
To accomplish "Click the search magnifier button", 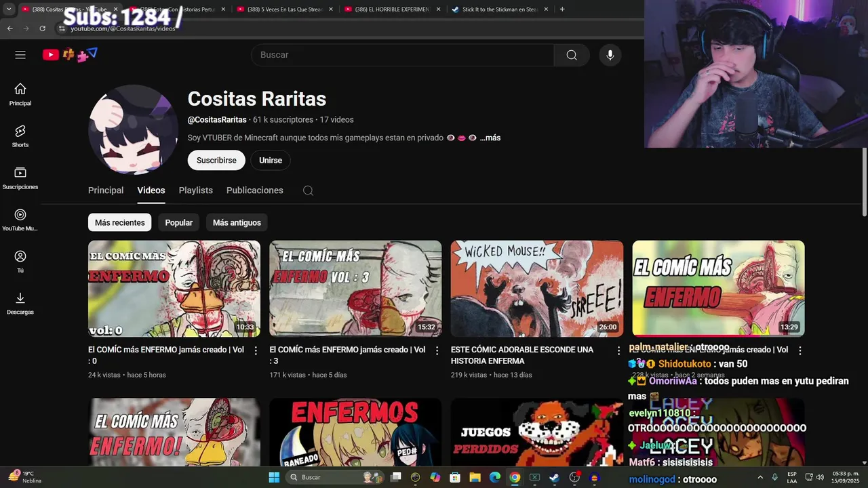I will [572, 55].
